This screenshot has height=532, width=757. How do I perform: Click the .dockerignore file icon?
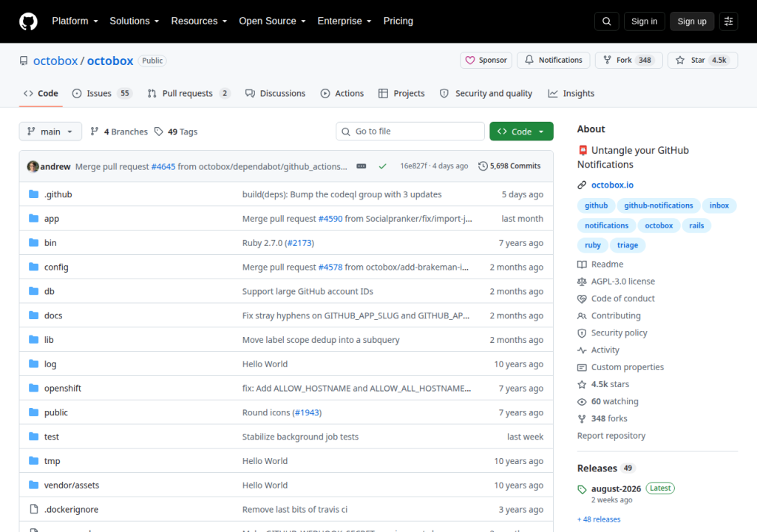pyautogui.click(x=33, y=509)
